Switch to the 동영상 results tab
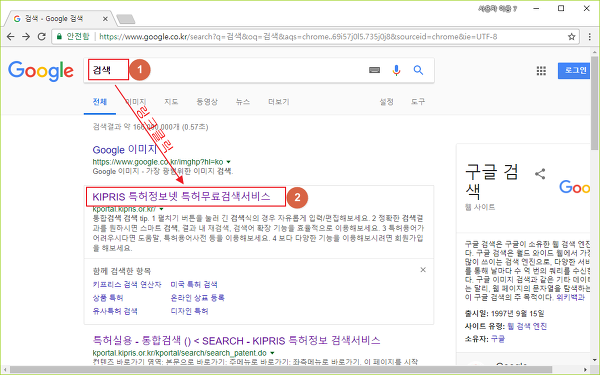 point(207,102)
